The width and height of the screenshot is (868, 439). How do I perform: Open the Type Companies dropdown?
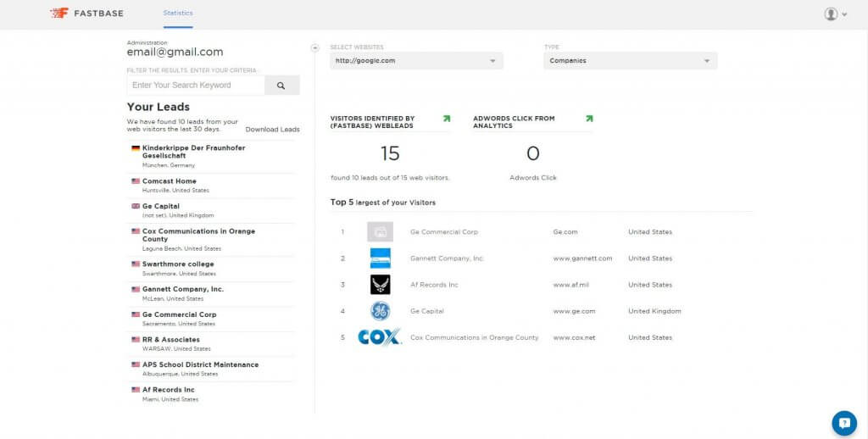(x=630, y=61)
